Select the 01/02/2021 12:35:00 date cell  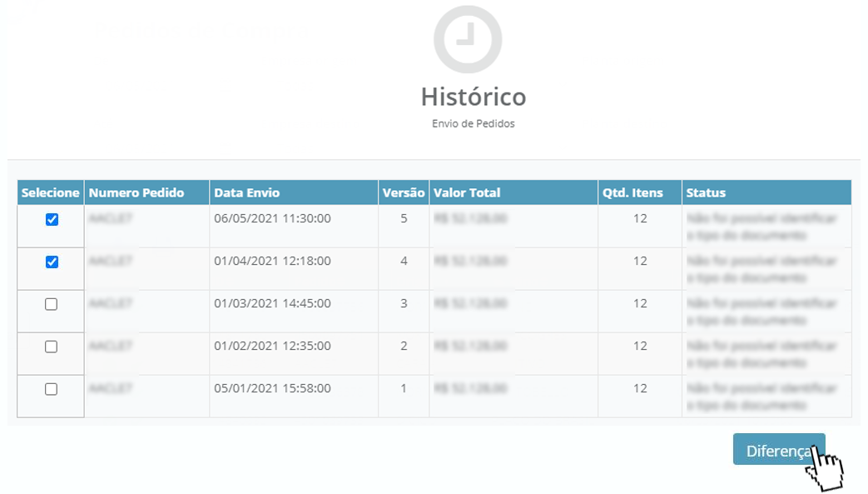coord(272,347)
